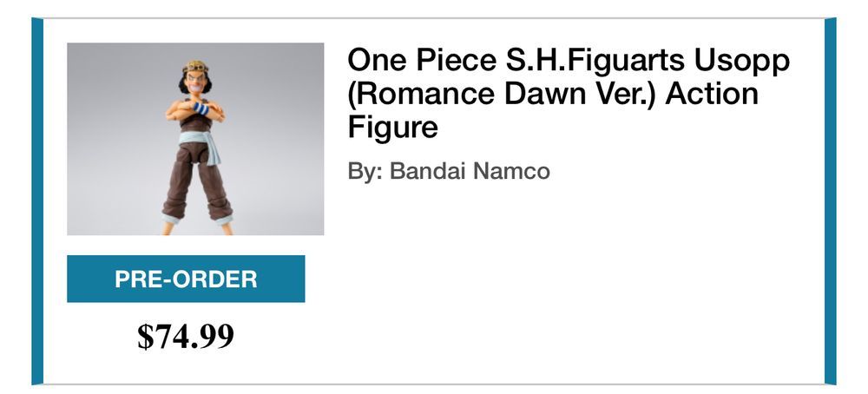The width and height of the screenshot is (868, 394).
Task: Open the One Piece S.H.Figuarts Usopp title link
Action: (x=569, y=93)
